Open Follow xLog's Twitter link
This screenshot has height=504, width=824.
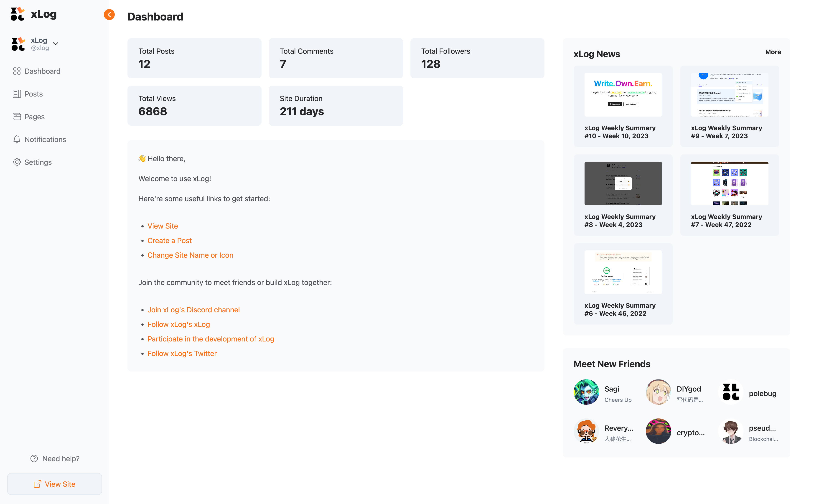click(182, 354)
